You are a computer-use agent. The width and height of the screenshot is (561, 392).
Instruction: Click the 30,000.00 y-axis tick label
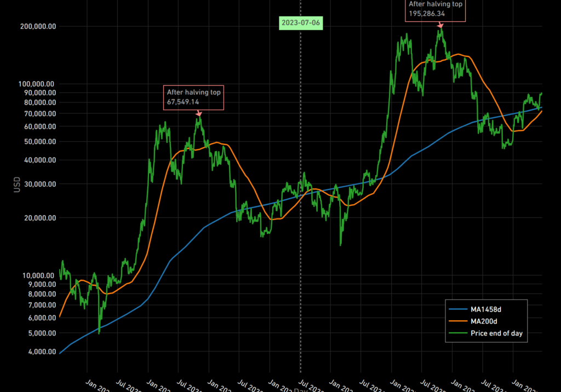(x=36, y=184)
